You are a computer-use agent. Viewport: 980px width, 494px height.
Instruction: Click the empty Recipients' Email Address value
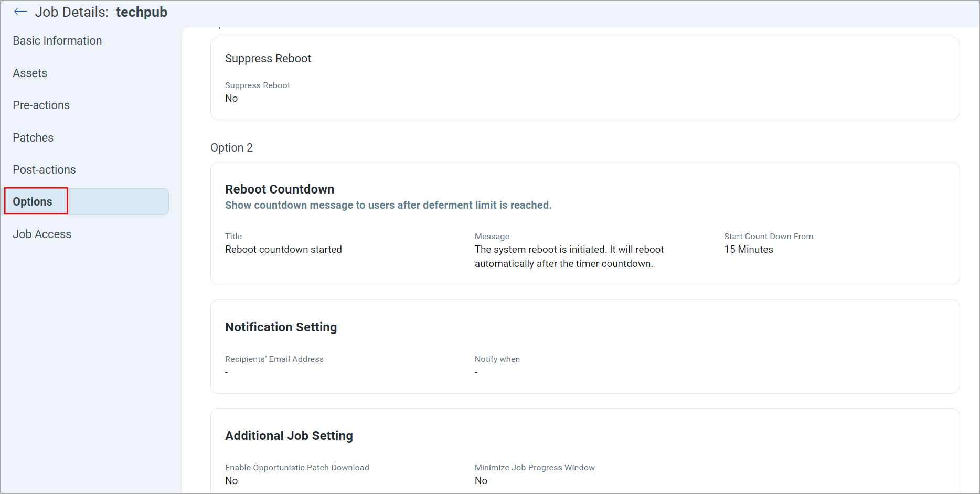(226, 372)
